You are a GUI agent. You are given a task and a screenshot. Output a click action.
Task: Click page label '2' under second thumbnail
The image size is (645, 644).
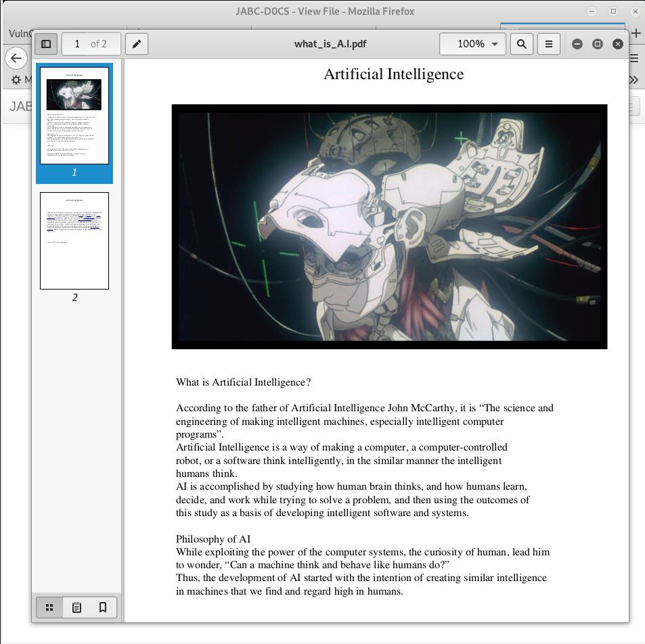(74, 298)
